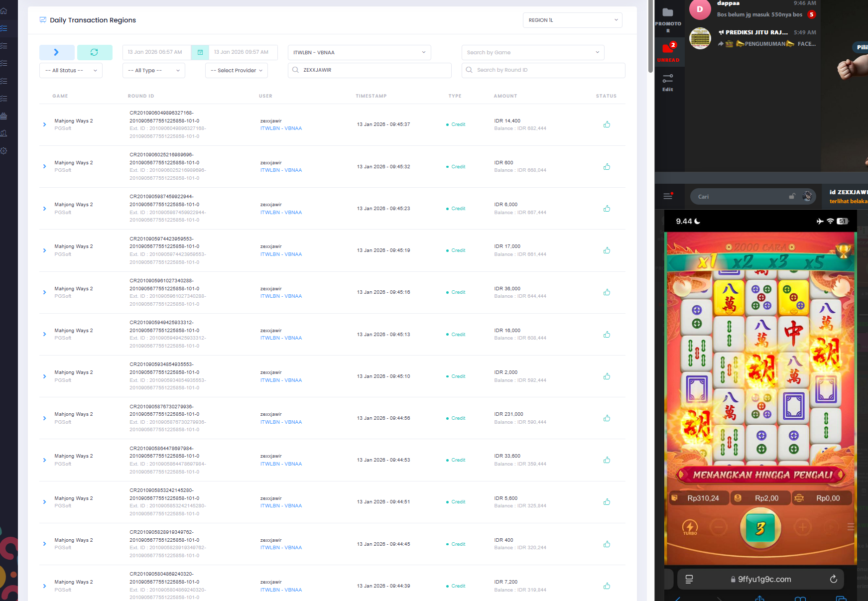This screenshot has height=601, width=868.
Task: Open the gift icon in left sidebar
Action: pos(4,116)
